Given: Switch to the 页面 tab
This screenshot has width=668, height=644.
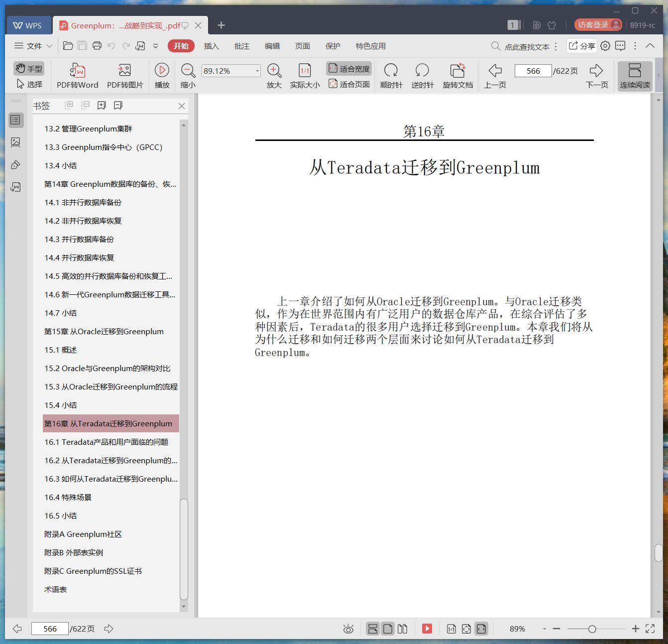Looking at the screenshot, I should coord(302,46).
